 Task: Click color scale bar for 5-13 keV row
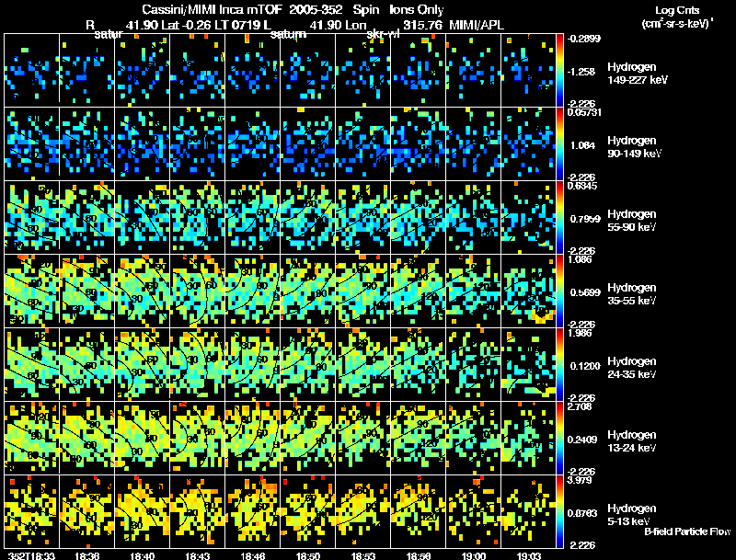point(559,512)
